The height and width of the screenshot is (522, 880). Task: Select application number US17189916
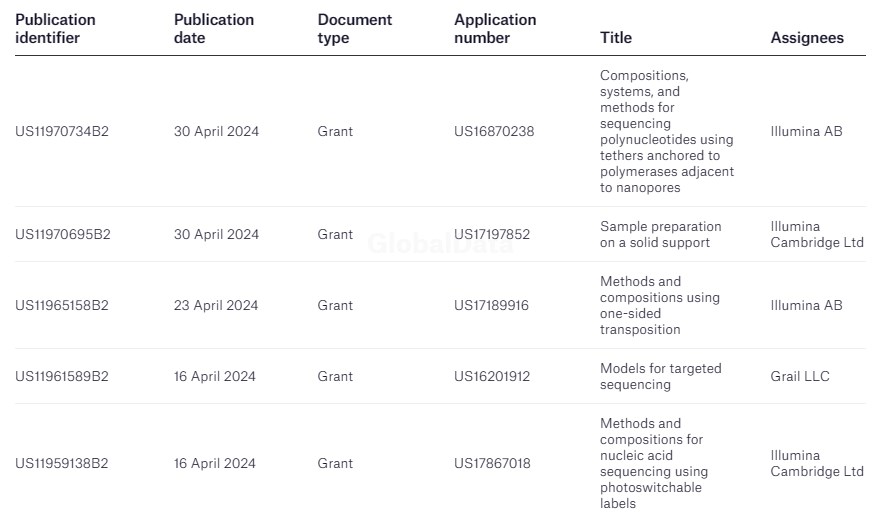tap(492, 305)
